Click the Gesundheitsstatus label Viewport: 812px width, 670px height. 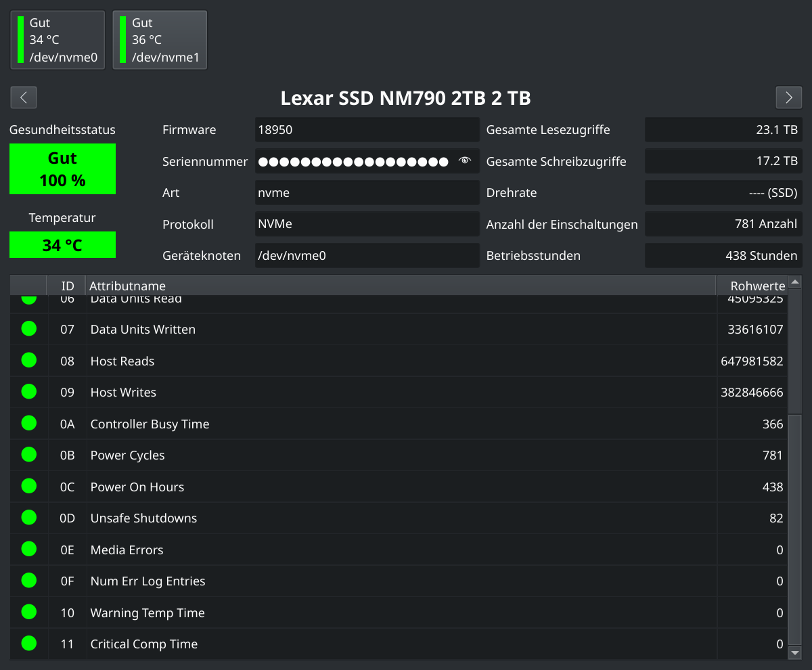coord(62,130)
